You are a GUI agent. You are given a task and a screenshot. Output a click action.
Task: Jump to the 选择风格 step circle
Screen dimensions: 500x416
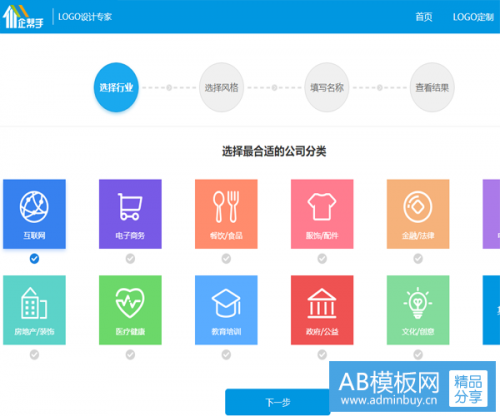(x=221, y=87)
